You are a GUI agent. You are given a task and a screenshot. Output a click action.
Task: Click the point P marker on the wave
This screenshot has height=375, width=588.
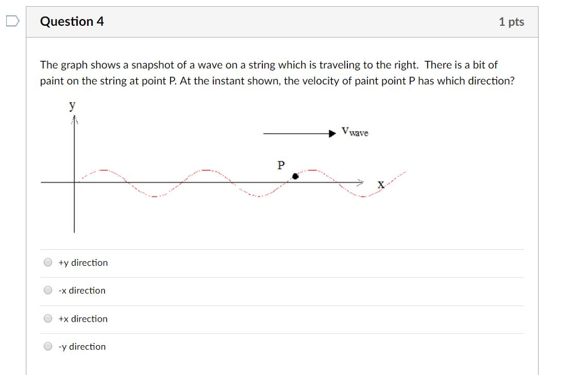(x=296, y=176)
